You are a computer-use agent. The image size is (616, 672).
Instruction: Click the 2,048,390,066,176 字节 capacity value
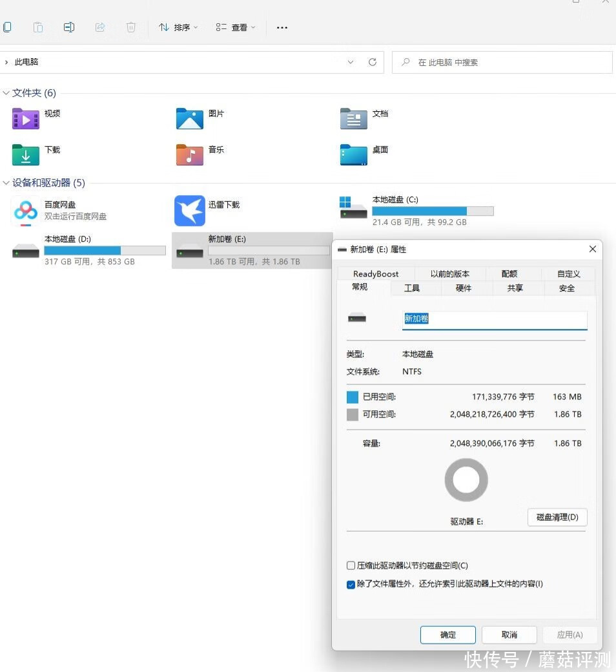[x=492, y=443]
